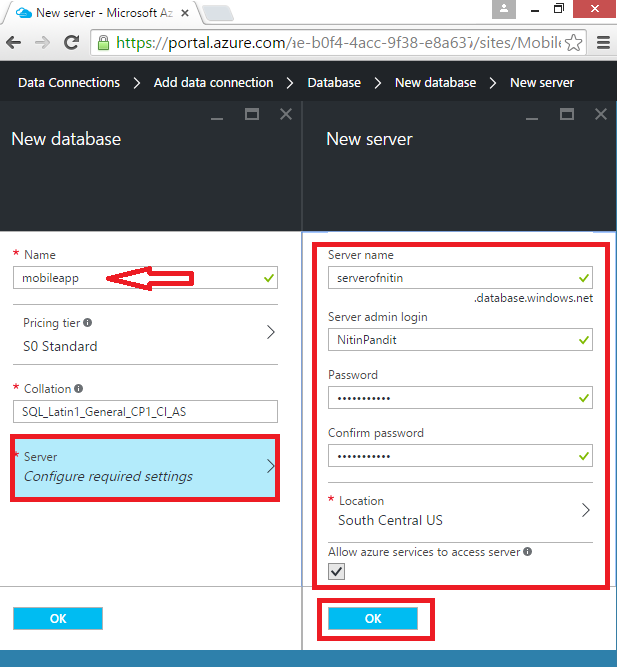Click the New server blade title
This screenshot has width=617, height=667.
[369, 139]
